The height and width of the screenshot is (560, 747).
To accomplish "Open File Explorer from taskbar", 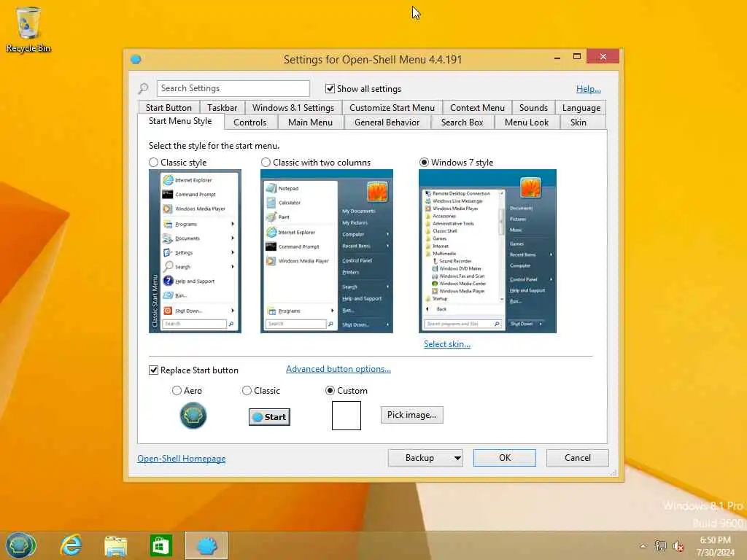I will pyautogui.click(x=116, y=545).
